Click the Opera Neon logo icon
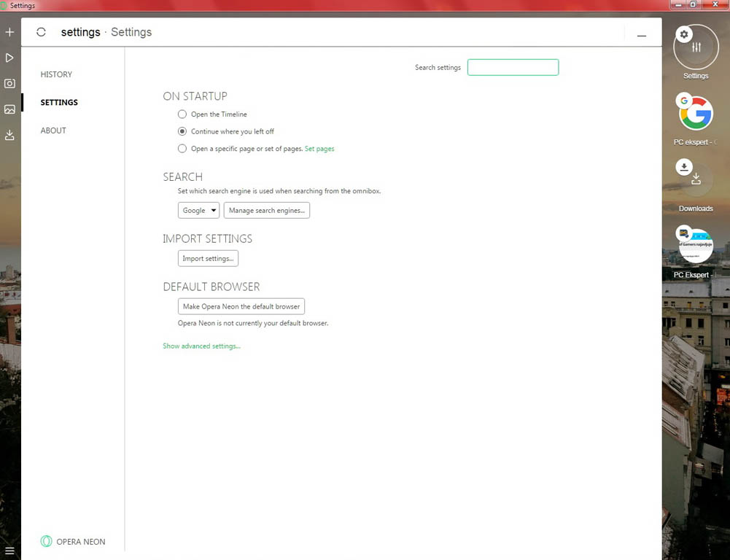Viewport: 730px width, 560px height. tap(46, 541)
